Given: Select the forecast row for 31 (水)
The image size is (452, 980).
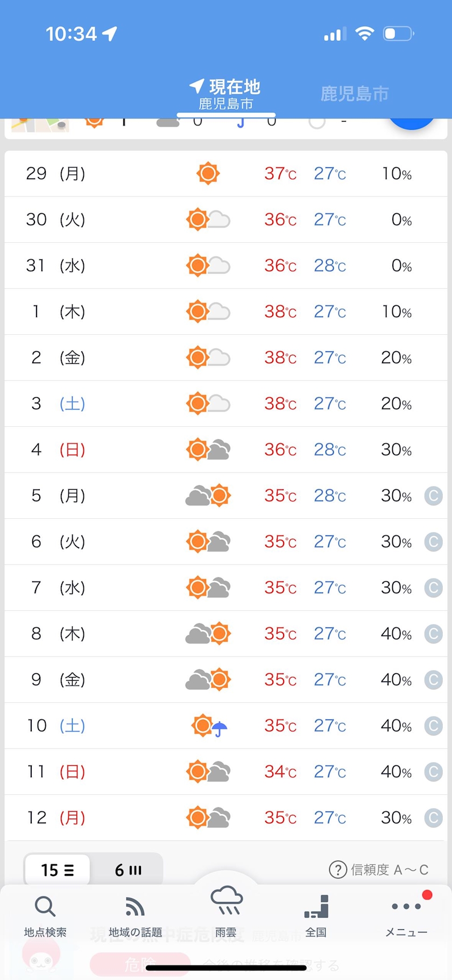Looking at the screenshot, I should click(x=226, y=266).
